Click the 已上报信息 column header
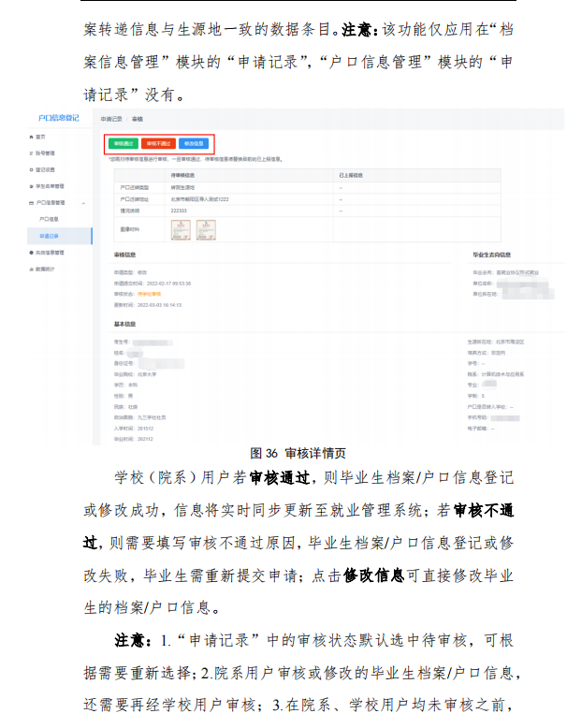This screenshot has height=728, width=567. [351, 176]
